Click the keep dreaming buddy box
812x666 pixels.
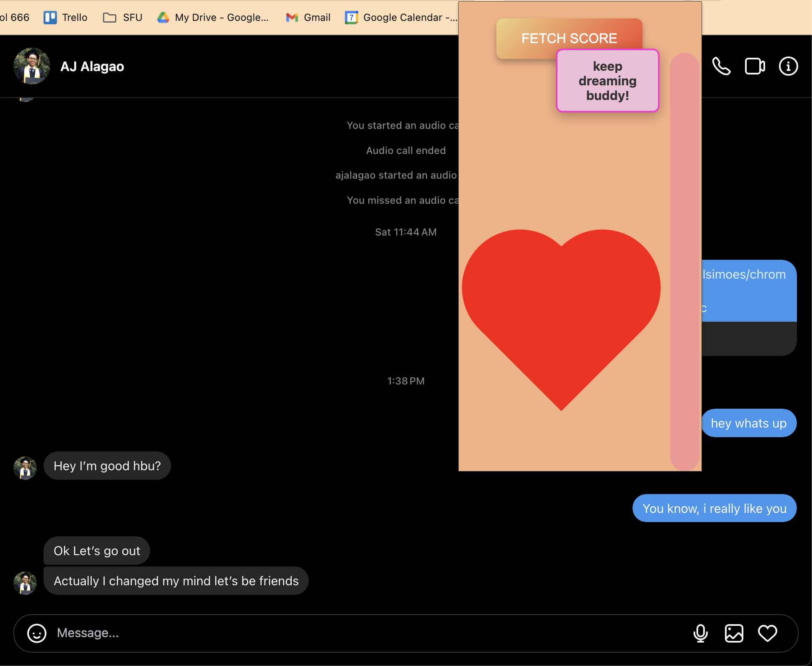pyautogui.click(x=607, y=81)
